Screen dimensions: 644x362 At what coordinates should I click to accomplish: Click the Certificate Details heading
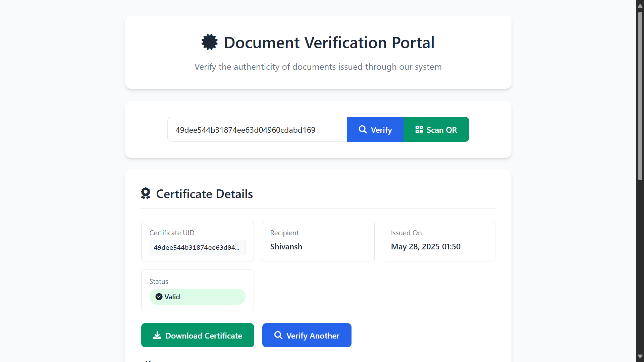pos(204,194)
